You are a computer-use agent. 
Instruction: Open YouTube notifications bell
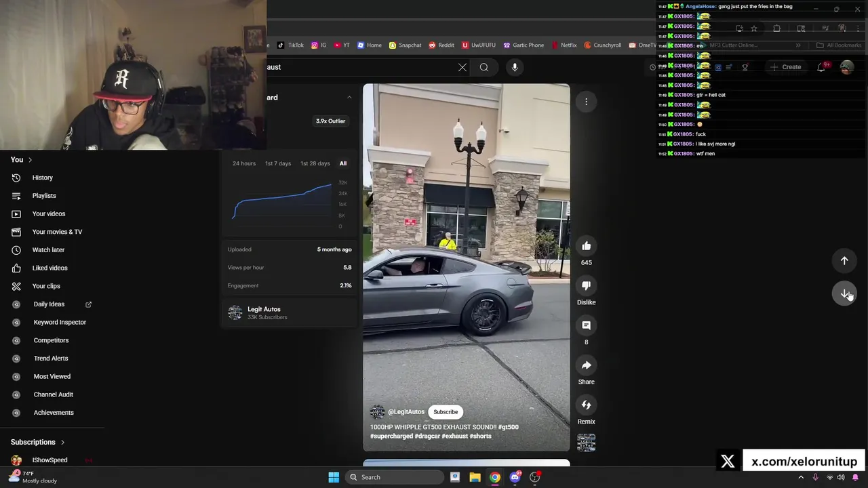(821, 67)
